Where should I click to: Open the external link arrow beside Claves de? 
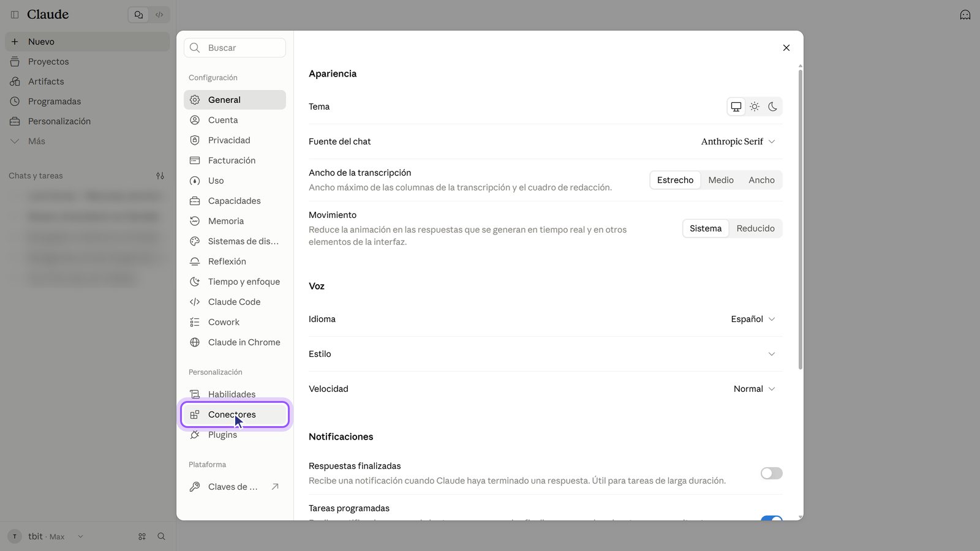coord(275,487)
